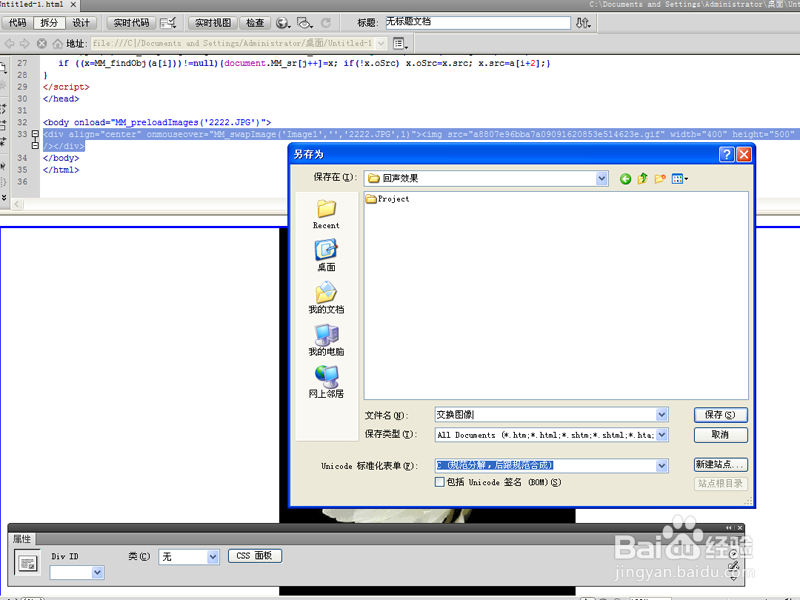Image resolution: width=800 pixels, height=600 pixels.
Task: Open the check browser compatibility icon menu
Action: pos(168,23)
